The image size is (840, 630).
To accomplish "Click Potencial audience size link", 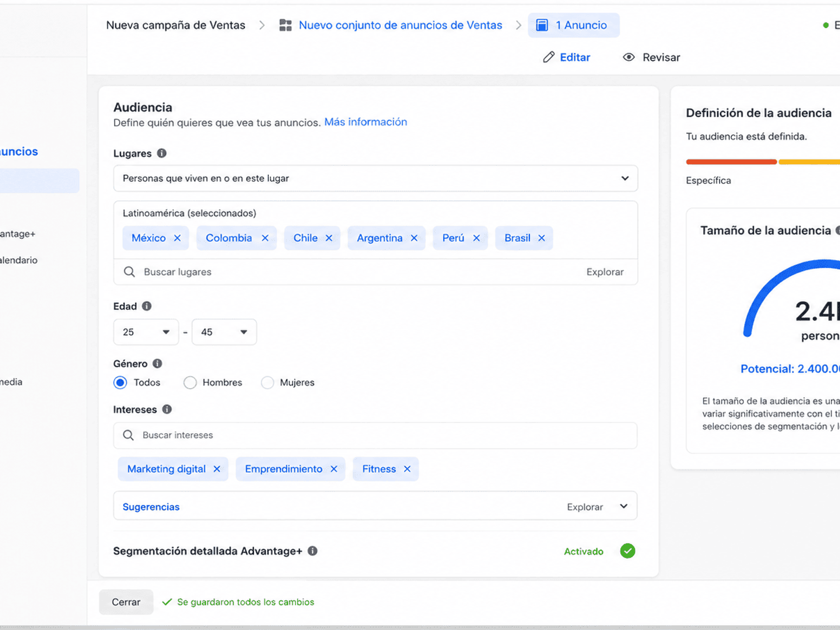I will (790, 369).
